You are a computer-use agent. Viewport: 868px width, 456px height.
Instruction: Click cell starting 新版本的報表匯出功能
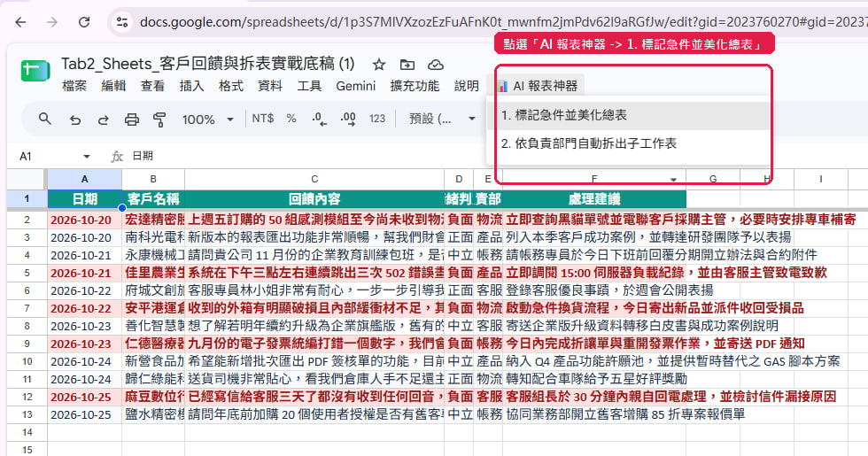[x=314, y=237]
